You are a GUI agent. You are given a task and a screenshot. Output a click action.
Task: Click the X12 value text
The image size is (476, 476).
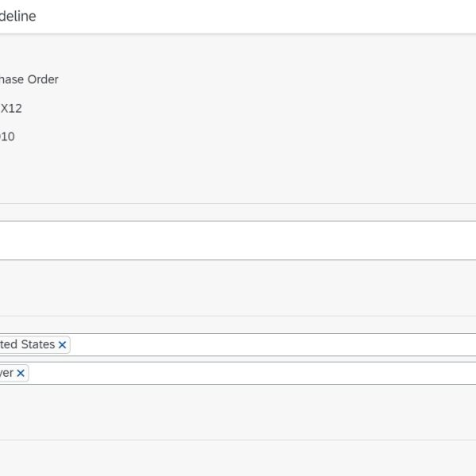11,108
